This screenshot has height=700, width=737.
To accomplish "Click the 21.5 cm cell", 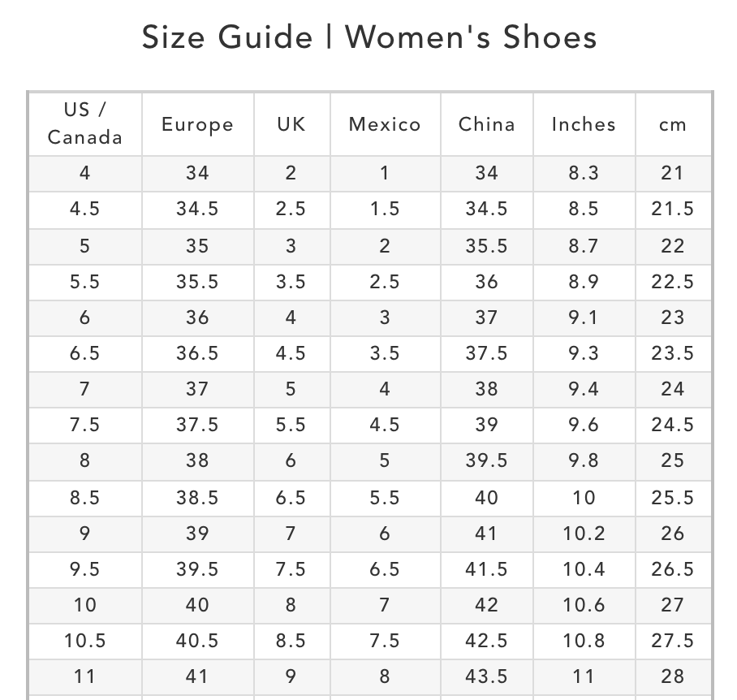I will point(673,209).
